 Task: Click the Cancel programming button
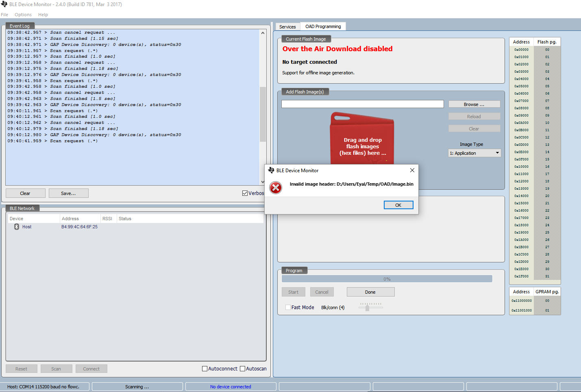click(322, 292)
